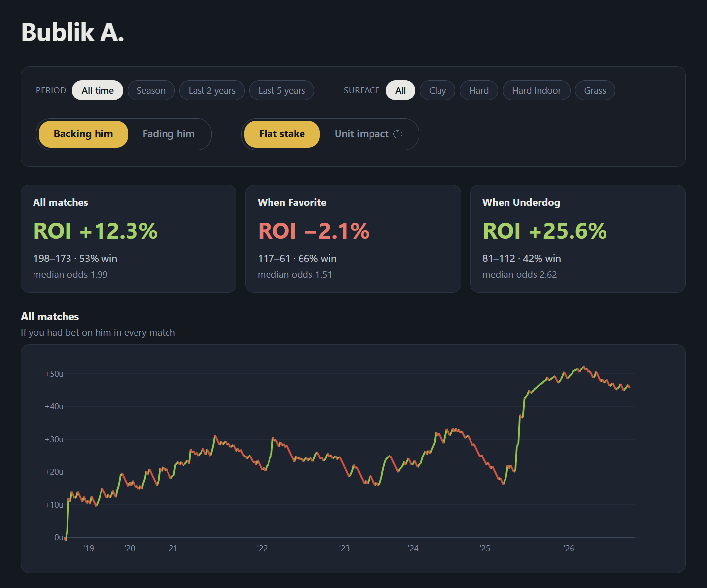Screen dimensions: 707x588
Task: Click the +10u axis label
Action: tap(54, 505)
